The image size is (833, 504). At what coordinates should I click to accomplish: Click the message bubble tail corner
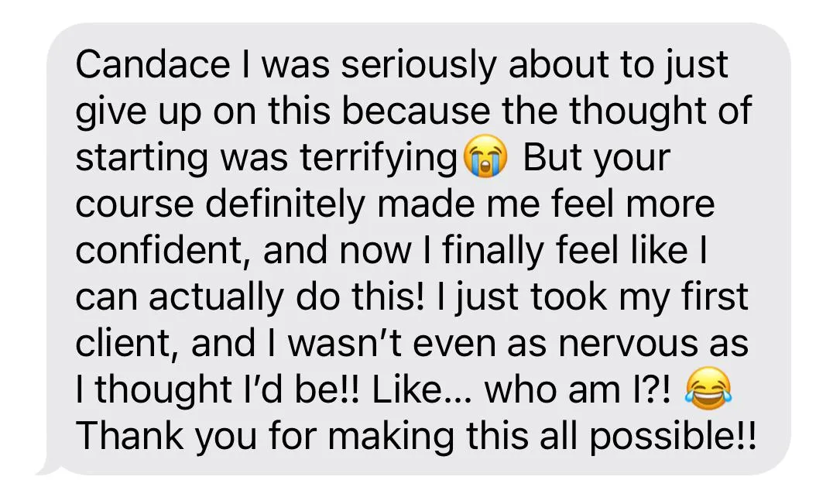coord(48,468)
